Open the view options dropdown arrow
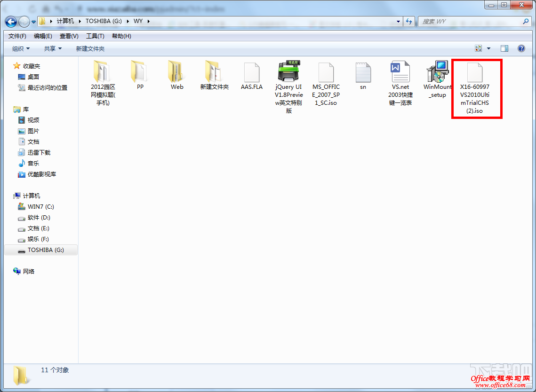This screenshot has height=392, width=536. coord(488,48)
